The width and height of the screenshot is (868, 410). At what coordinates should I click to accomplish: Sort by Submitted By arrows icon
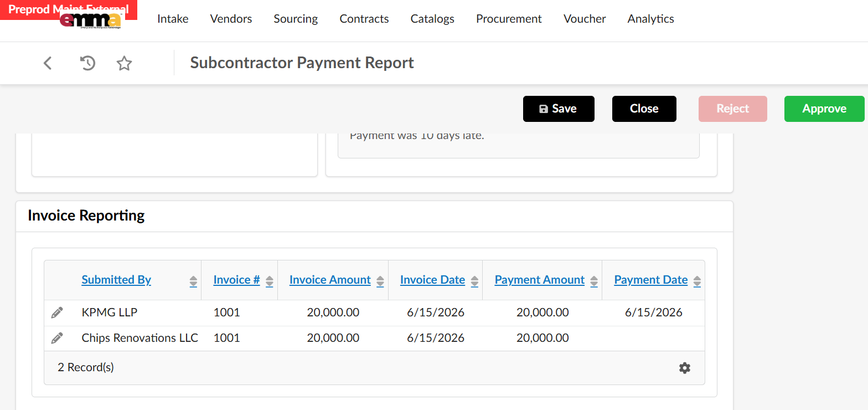193,281
